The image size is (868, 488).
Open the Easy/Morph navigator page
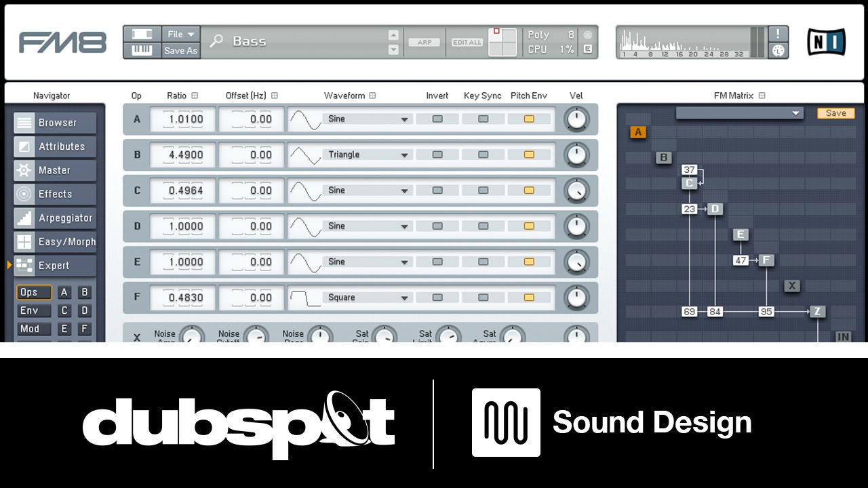(x=55, y=242)
